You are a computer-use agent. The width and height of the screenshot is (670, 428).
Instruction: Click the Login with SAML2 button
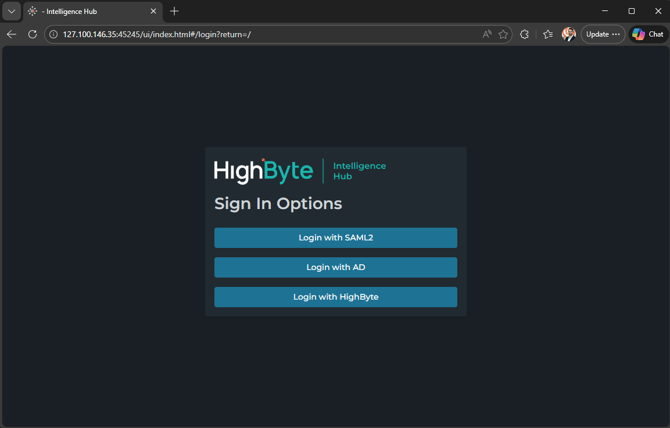[335, 238]
